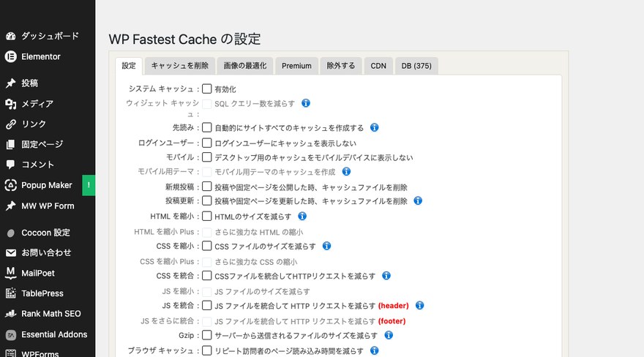644x357 pixels.
Task: Click the Elementor sidebar icon
Action: point(11,56)
